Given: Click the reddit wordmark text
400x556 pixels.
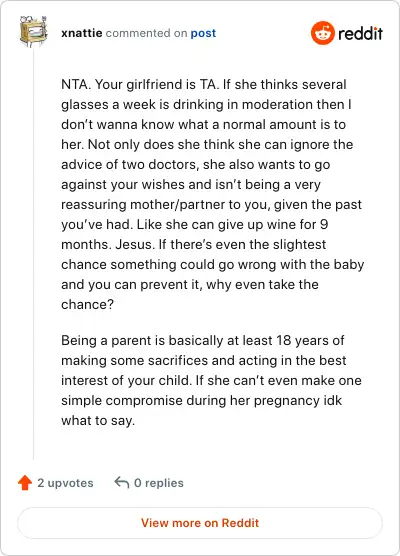Looking at the screenshot, I should coord(360,33).
